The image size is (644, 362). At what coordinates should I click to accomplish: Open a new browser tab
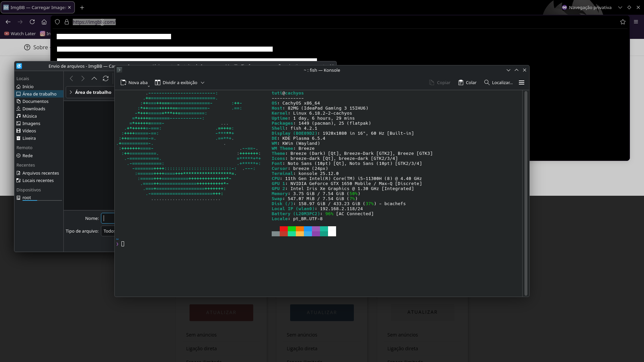82,7
